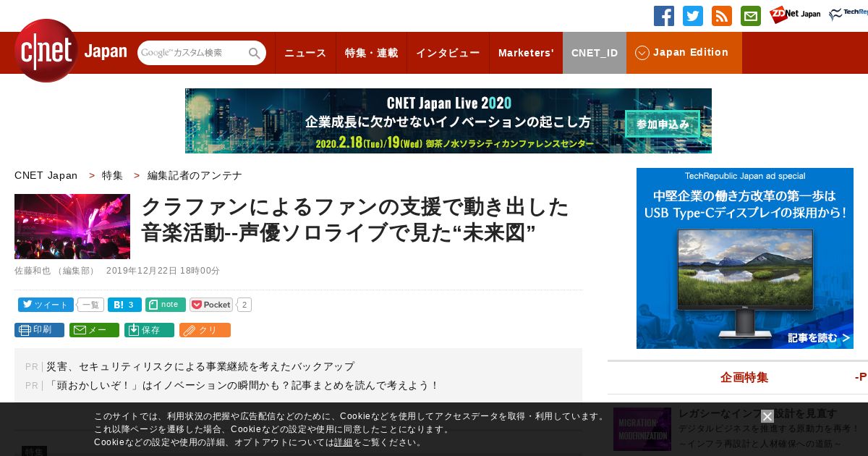The image size is (868, 456).
Task: Open the article concert thumbnail
Action: point(72,227)
